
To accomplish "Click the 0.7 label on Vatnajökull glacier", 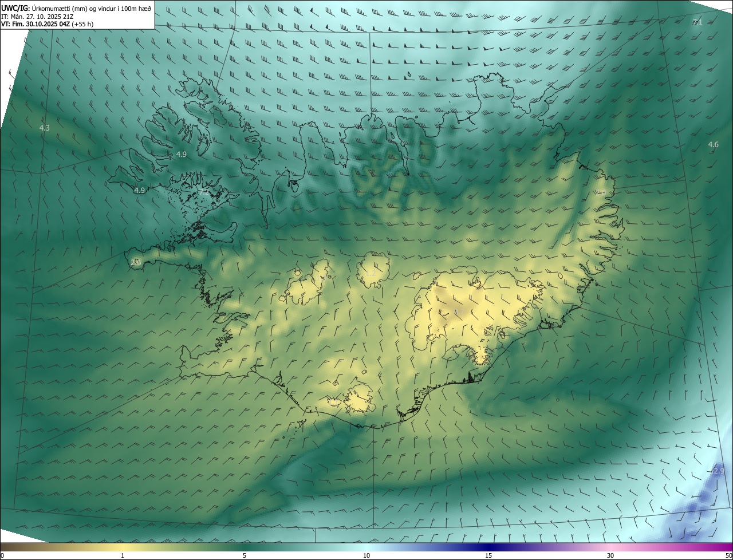I will click(x=459, y=312).
